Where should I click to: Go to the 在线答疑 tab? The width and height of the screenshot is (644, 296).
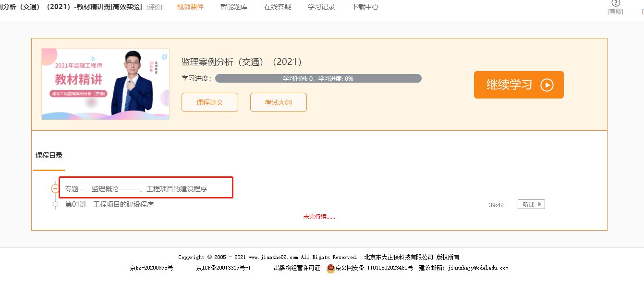(278, 7)
